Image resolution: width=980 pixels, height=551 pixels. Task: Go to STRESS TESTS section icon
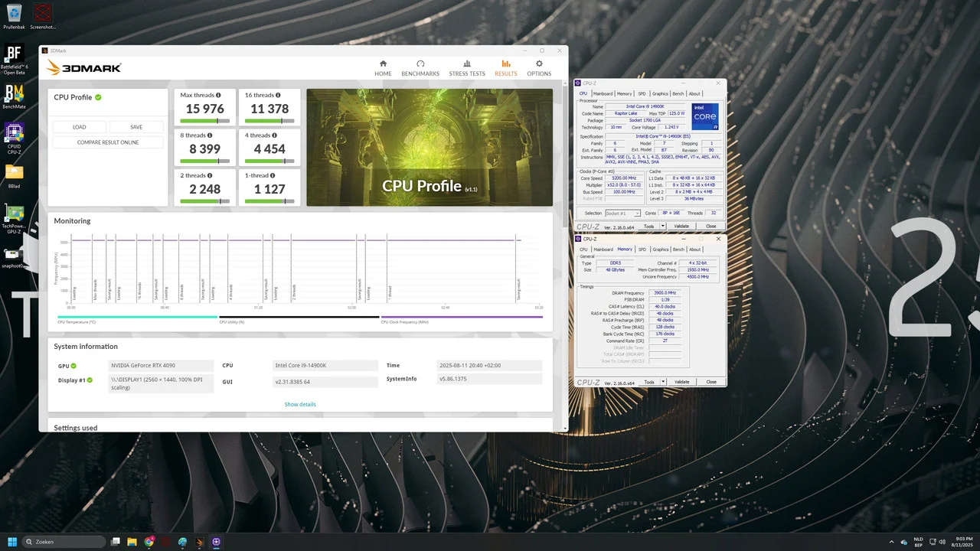[467, 64]
